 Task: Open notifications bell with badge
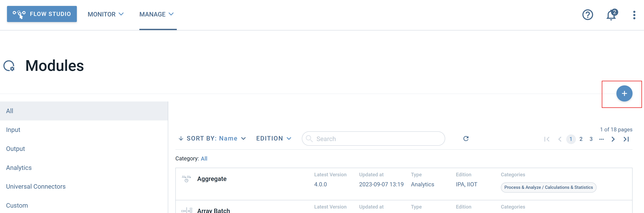(611, 15)
